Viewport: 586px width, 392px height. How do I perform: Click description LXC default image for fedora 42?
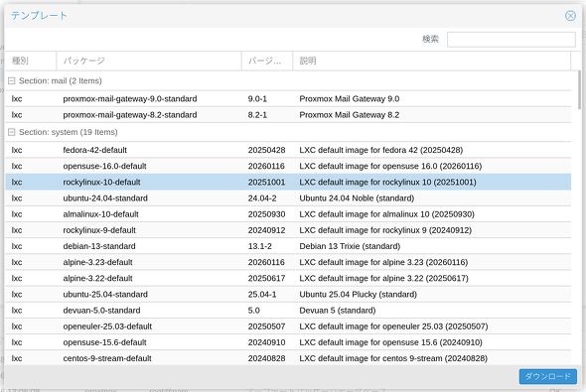pyautogui.click(x=380, y=150)
